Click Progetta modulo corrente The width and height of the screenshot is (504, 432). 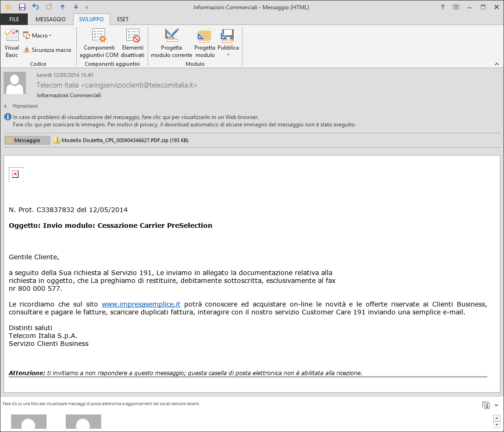click(x=171, y=43)
